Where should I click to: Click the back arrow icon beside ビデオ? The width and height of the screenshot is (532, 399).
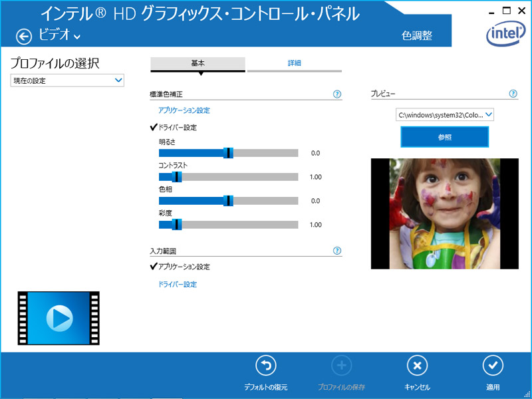click(24, 37)
